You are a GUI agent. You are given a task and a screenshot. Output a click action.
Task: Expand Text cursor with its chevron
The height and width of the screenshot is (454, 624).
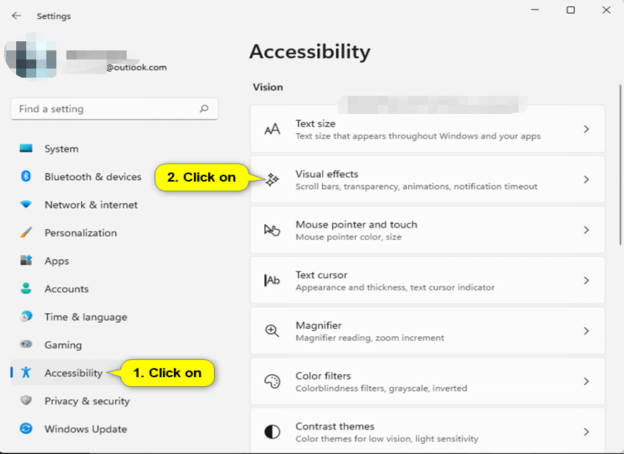click(586, 281)
